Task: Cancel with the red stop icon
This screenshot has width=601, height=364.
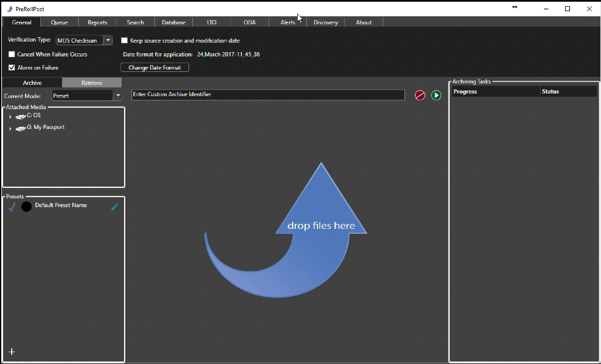Action: click(420, 95)
